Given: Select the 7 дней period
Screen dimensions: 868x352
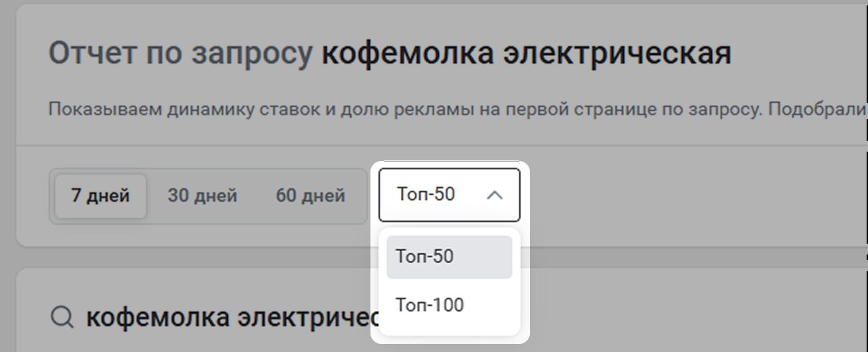Looking at the screenshot, I should (101, 196).
